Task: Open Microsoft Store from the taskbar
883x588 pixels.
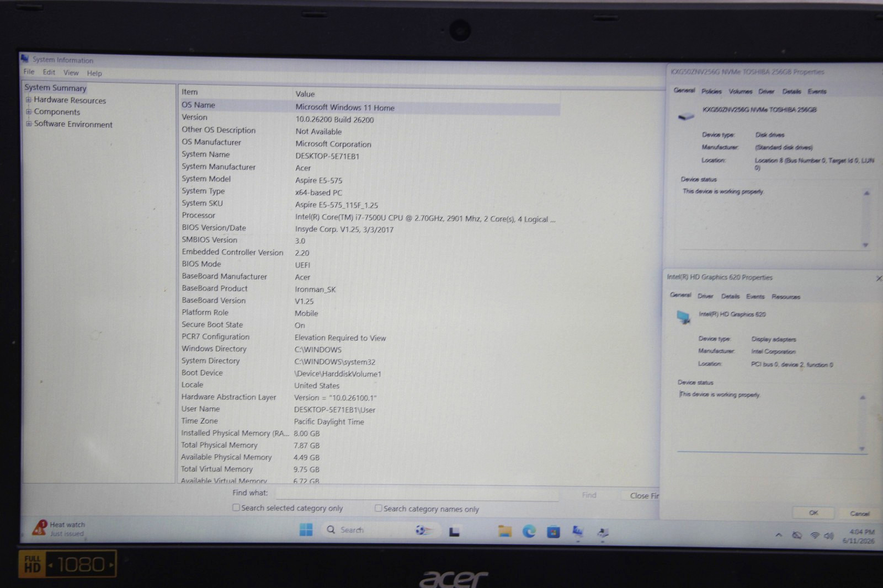Action: point(553,532)
